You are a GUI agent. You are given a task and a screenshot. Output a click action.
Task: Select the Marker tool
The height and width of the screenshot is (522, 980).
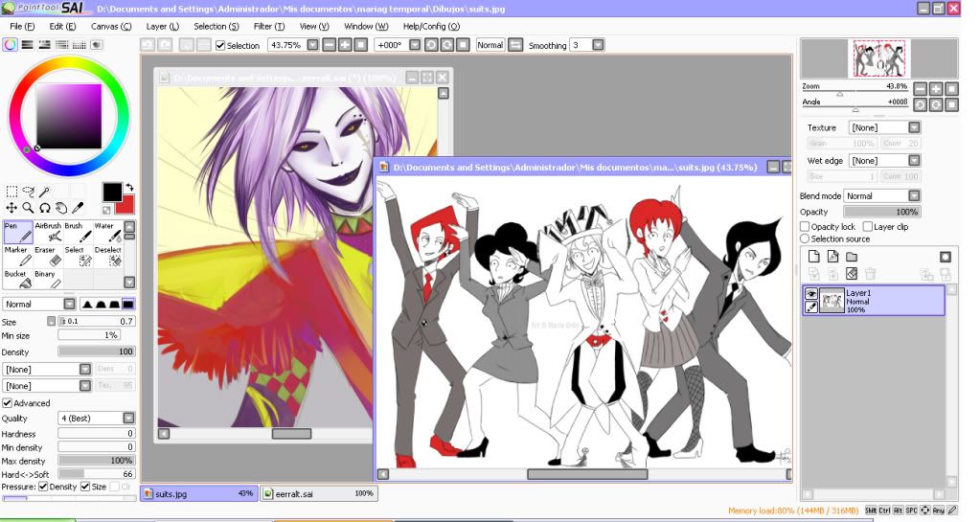pos(18,257)
